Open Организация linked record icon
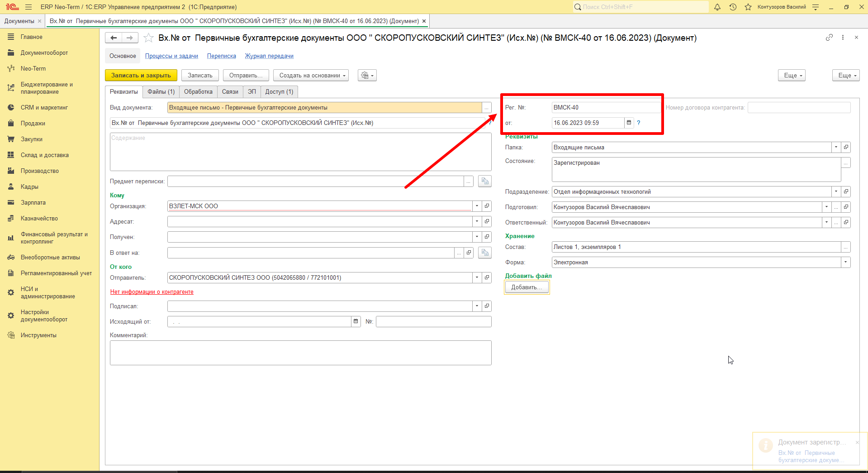 coord(487,206)
